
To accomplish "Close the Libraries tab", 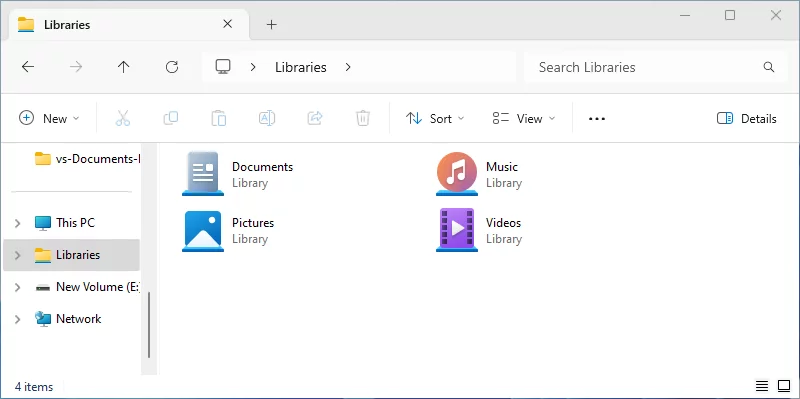I will [x=228, y=24].
